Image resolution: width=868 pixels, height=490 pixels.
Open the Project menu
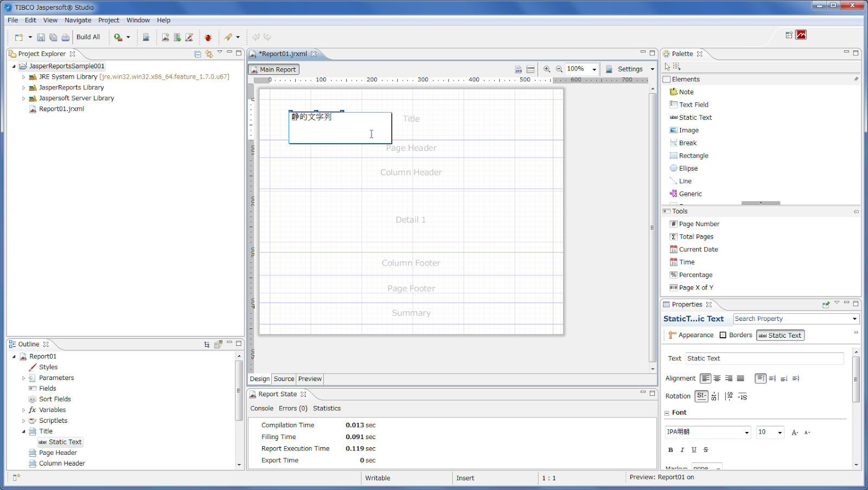(x=108, y=20)
